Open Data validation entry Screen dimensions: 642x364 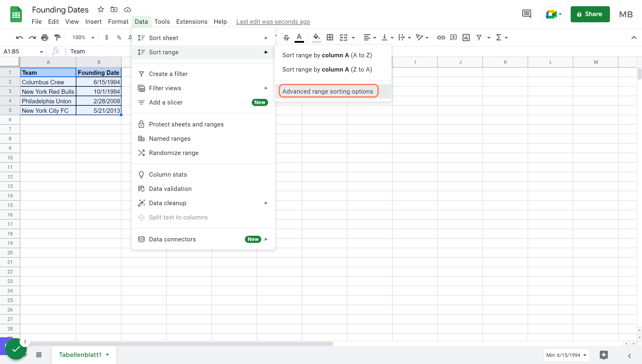pyautogui.click(x=203, y=189)
